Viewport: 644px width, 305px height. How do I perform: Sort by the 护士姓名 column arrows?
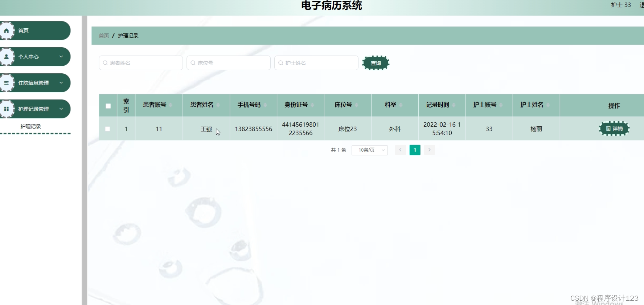(x=548, y=105)
